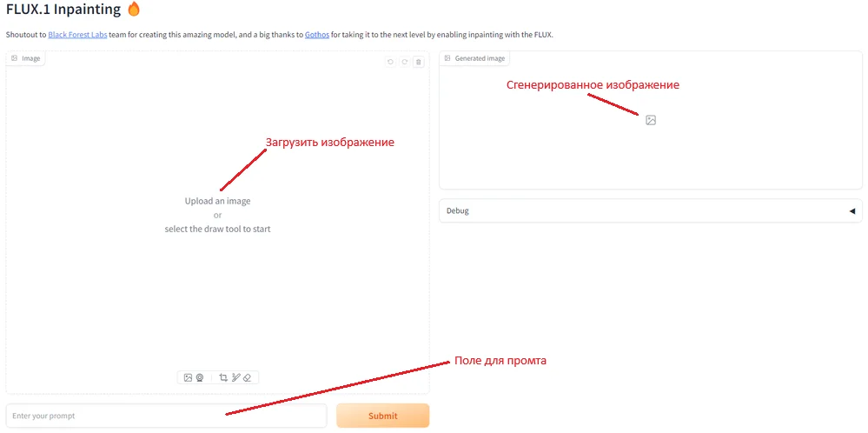Select the eraser tool

tap(247, 377)
